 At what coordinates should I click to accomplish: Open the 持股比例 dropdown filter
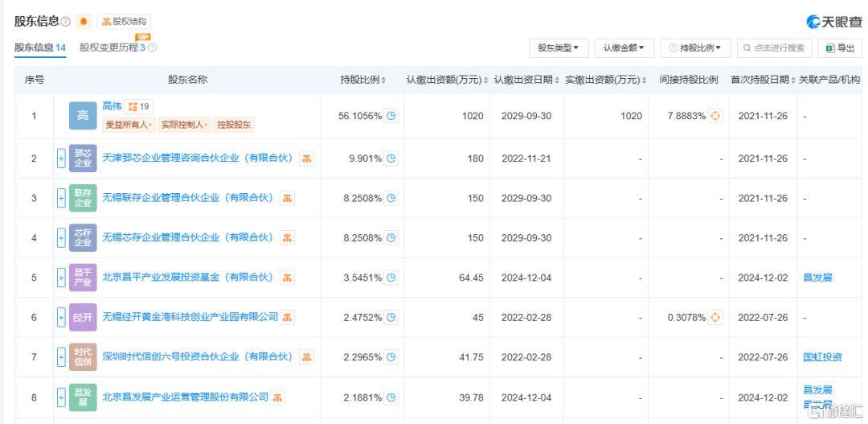point(695,48)
